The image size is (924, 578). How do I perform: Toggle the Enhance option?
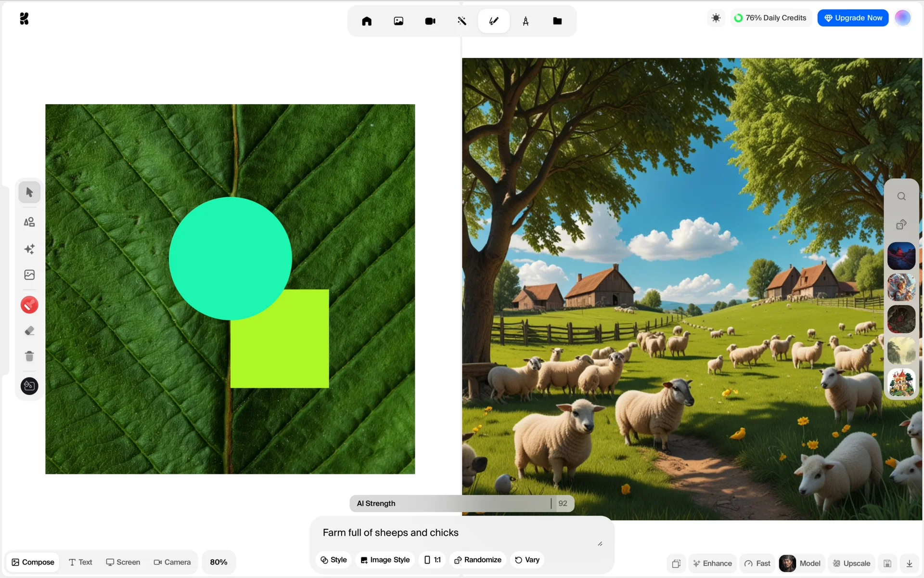pos(712,563)
